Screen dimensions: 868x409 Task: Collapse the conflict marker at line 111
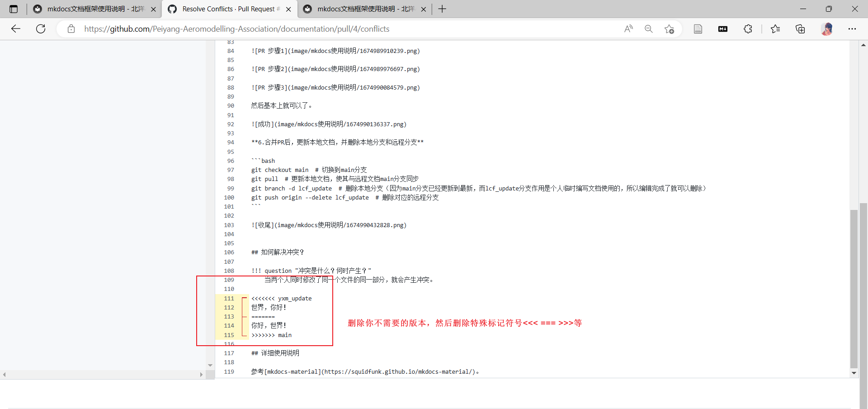tap(244, 298)
